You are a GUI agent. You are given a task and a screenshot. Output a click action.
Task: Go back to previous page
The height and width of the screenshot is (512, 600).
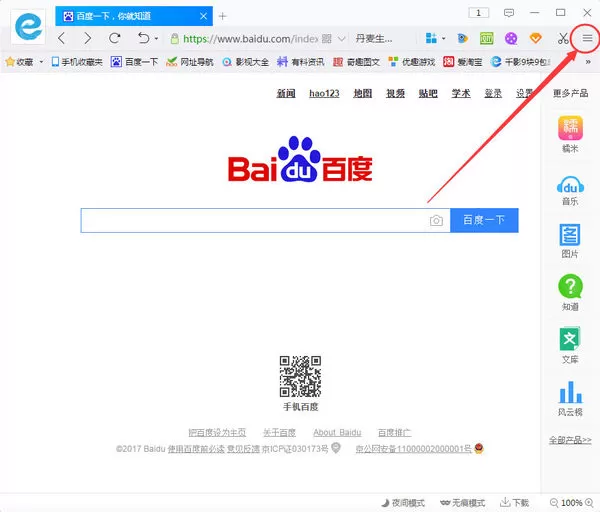pyautogui.click(x=62, y=38)
